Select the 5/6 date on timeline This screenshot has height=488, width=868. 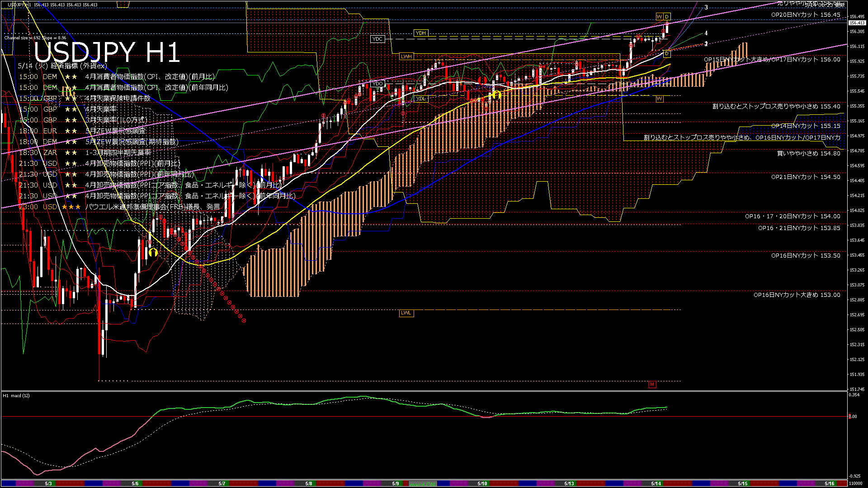click(135, 483)
